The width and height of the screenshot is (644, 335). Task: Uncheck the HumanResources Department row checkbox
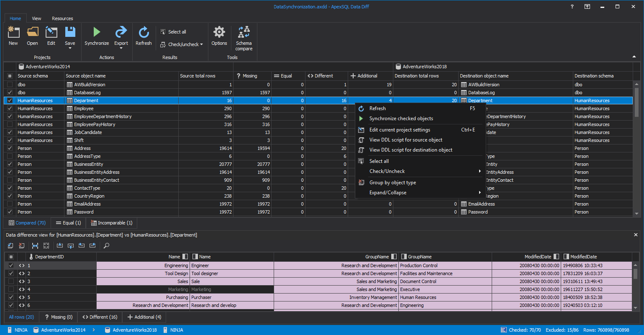[x=10, y=100]
